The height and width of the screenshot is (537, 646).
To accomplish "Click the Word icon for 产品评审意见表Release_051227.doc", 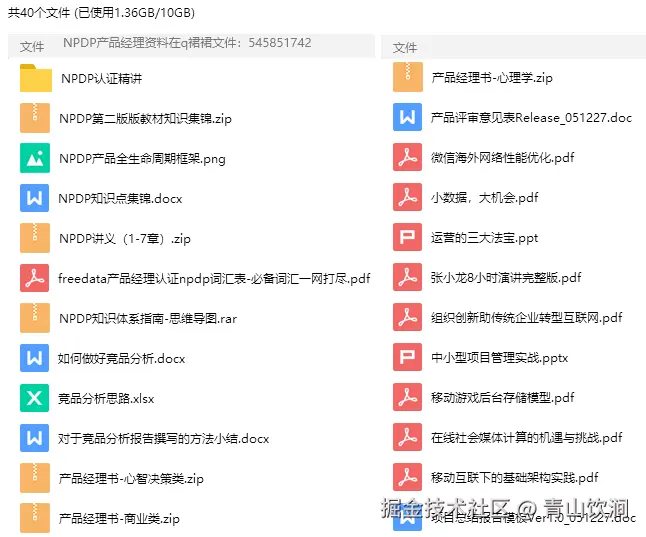I will coord(407,117).
